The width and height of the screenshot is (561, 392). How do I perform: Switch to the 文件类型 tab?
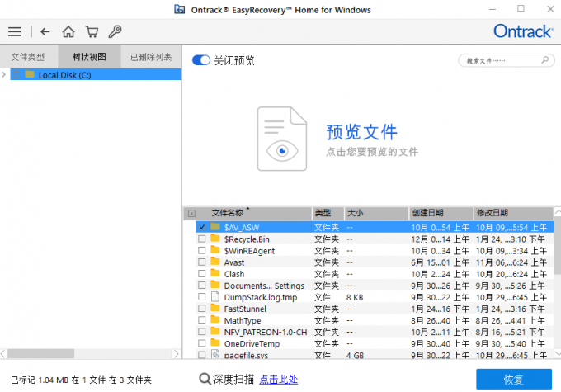[28, 57]
